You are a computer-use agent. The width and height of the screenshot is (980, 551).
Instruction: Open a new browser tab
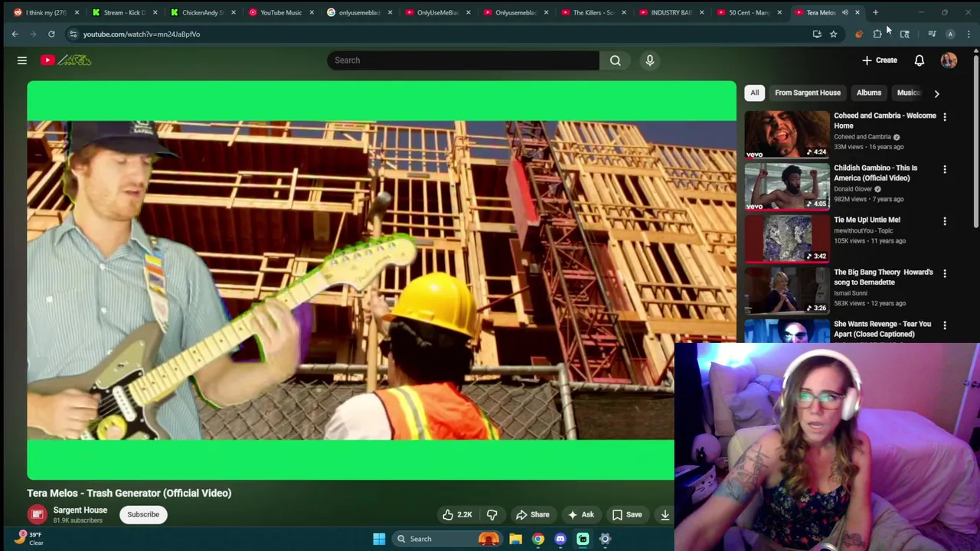[875, 12]
